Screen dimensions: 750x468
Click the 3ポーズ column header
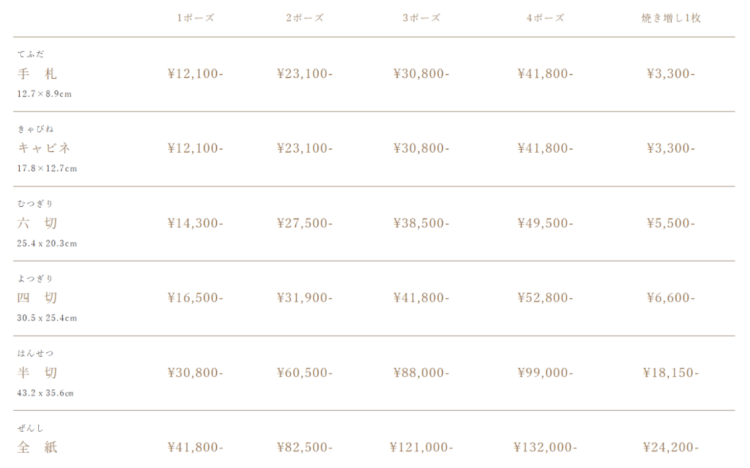coord(421,18)
